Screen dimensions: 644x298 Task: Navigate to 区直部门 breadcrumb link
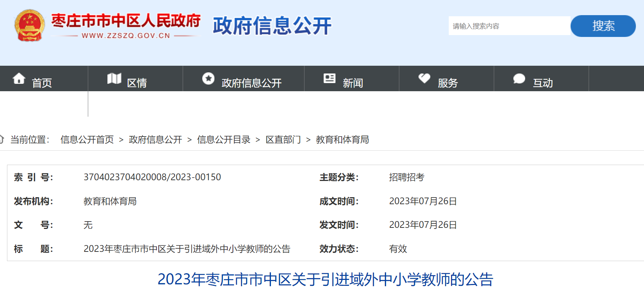pos(283,140)
